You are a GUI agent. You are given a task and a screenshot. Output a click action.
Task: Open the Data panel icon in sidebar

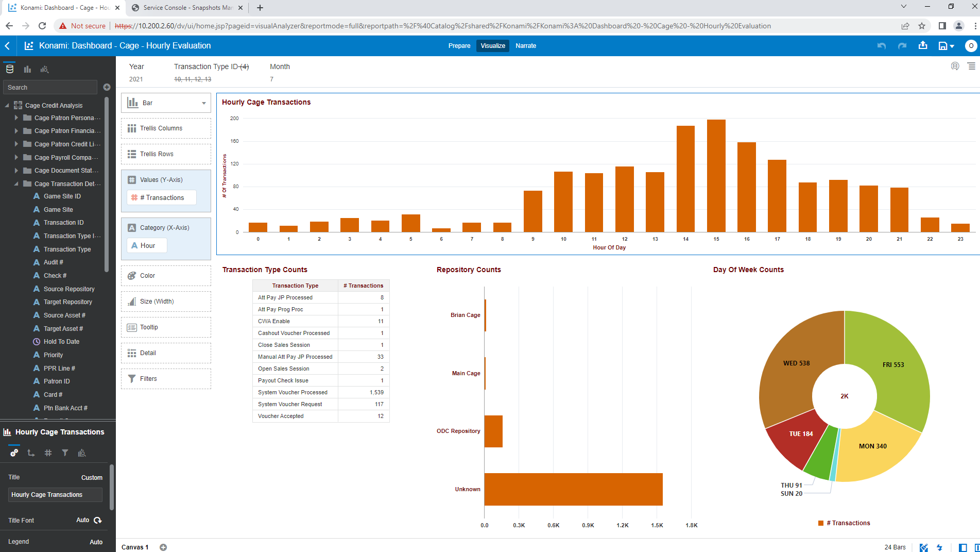coord(10,69)
